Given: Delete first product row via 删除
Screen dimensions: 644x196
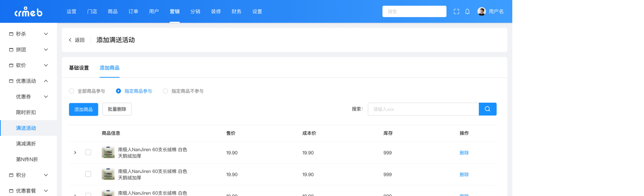Looking at the screenshot, I should 464,153.
